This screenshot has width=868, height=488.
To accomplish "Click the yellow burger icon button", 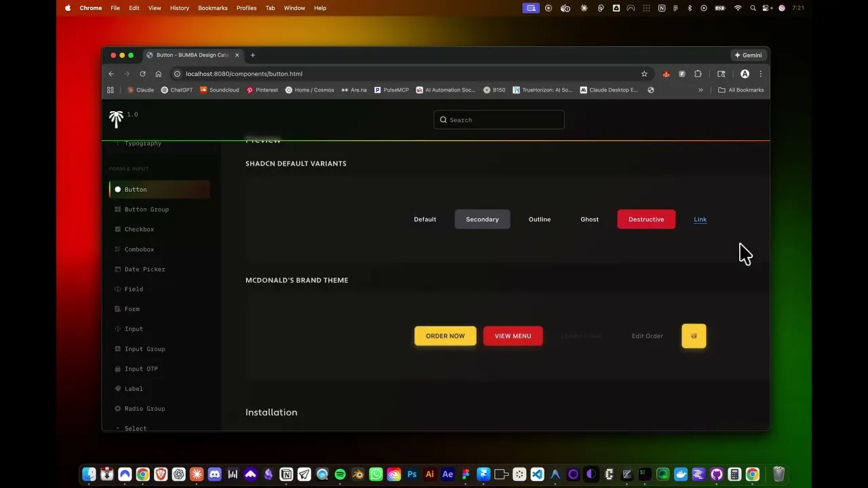I will point(694,336).
